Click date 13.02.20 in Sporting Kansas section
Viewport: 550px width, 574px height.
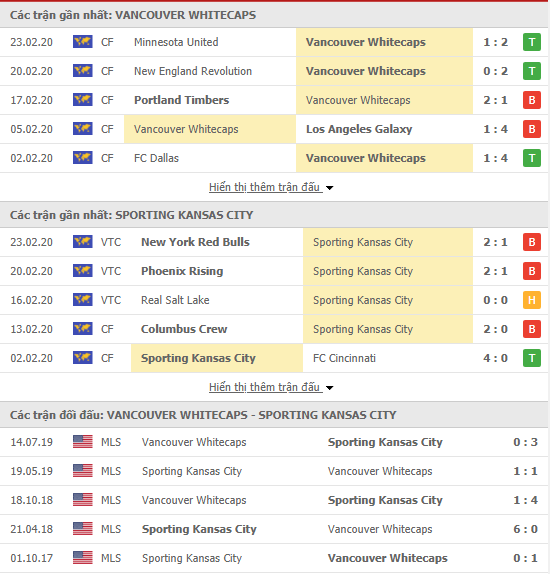[31, 329]
